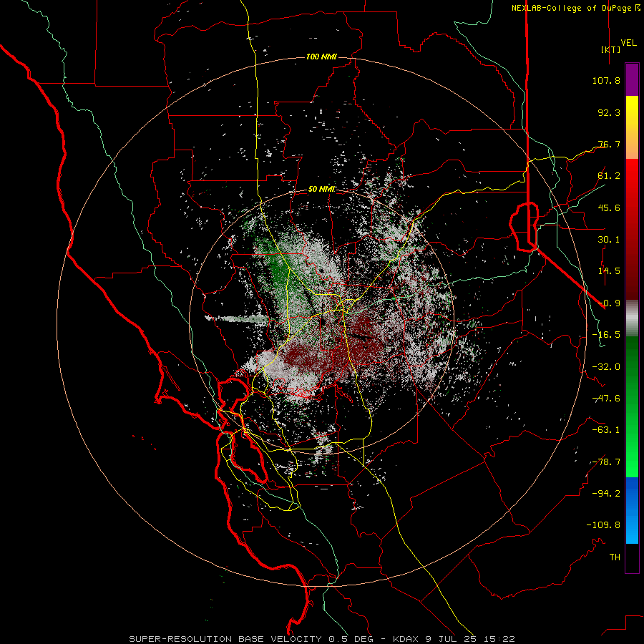This screenshot has width=644, height=644.
Task: Click the Super-Resolution Base Velocity caption
Action: [322, 639]
